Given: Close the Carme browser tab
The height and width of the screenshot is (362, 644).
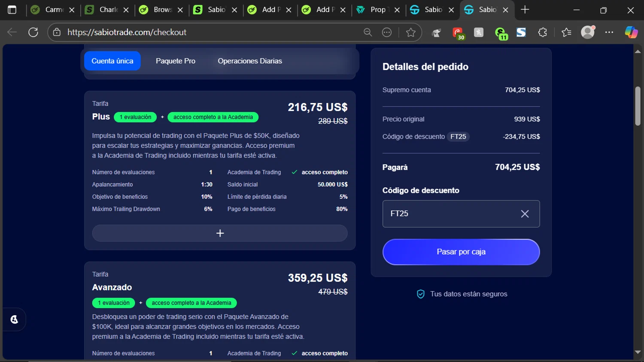Looking at the screenshot, I should point(72,10).
